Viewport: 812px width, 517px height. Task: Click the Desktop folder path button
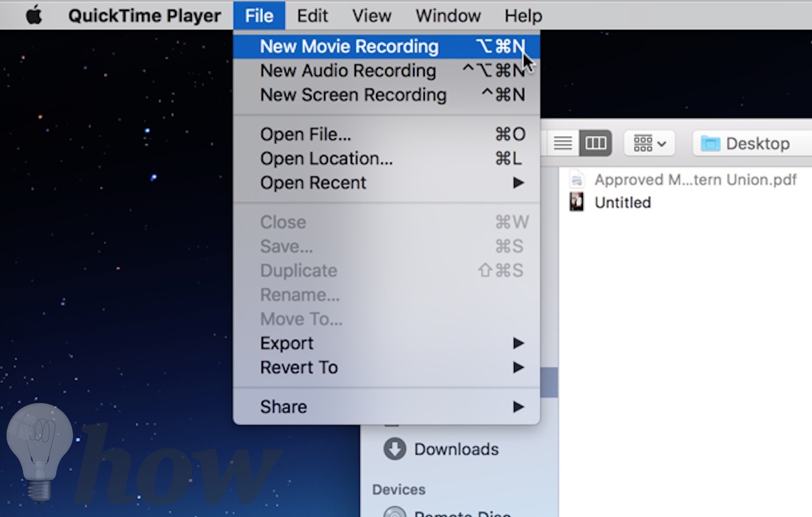point(753,143)
